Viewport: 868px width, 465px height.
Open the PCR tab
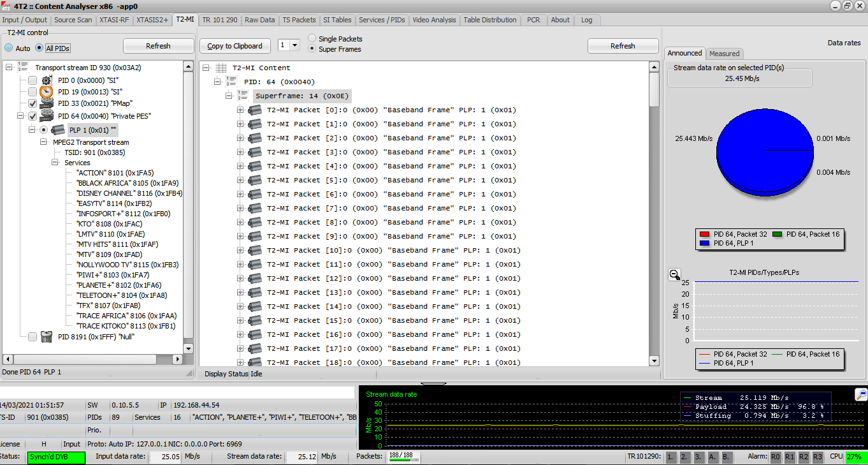click(x=533, y=20)
